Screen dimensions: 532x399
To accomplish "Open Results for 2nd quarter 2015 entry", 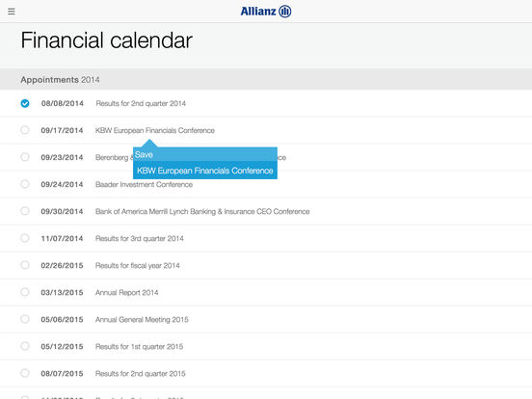I will [141, 374].
